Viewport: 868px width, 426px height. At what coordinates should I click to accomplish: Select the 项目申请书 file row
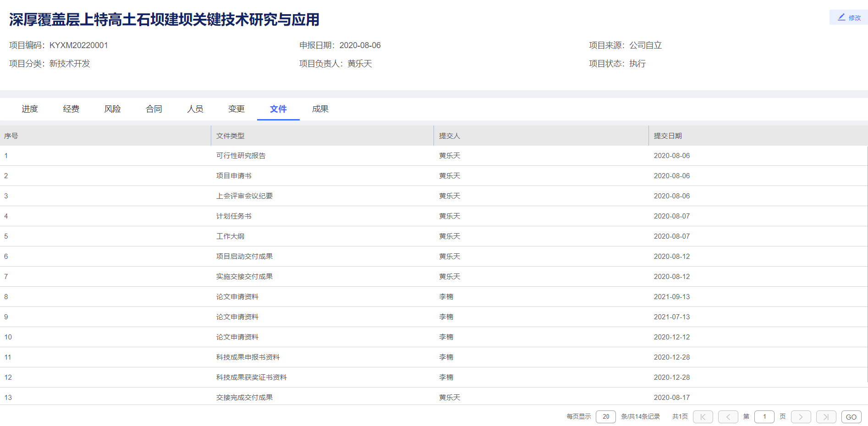pos(434,176)
